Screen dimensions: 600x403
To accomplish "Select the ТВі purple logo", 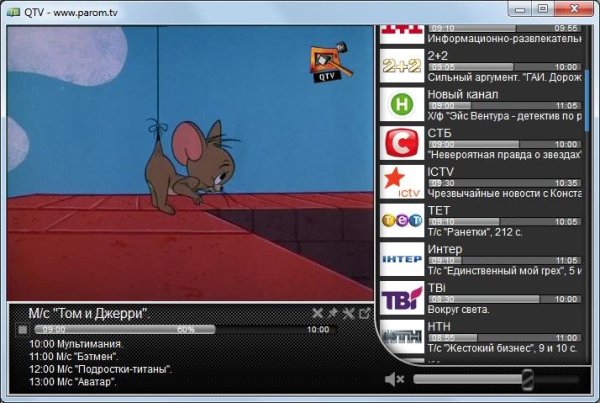I will point(402,298).
